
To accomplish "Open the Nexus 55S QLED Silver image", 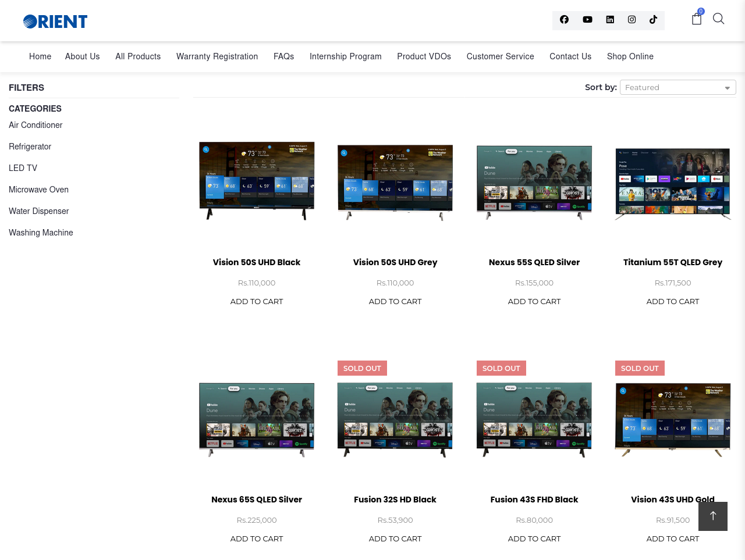I will tap(534, 183).
